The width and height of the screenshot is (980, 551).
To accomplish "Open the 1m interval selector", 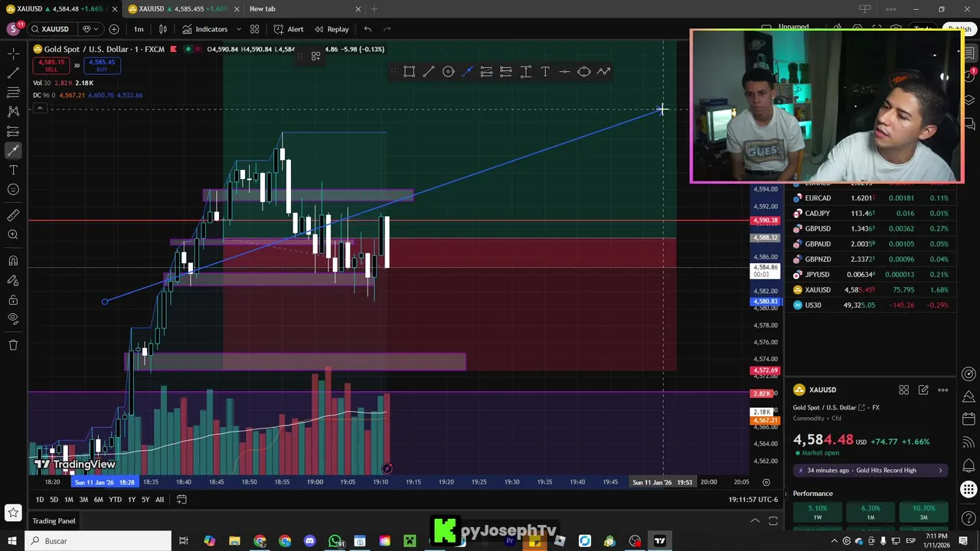I will pos(139,29).
